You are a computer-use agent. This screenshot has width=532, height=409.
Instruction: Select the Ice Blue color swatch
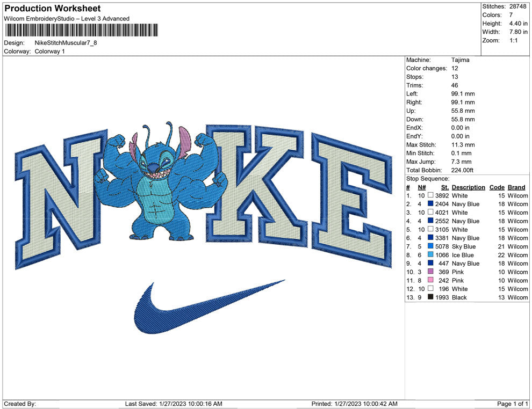[x=430, y=254]
